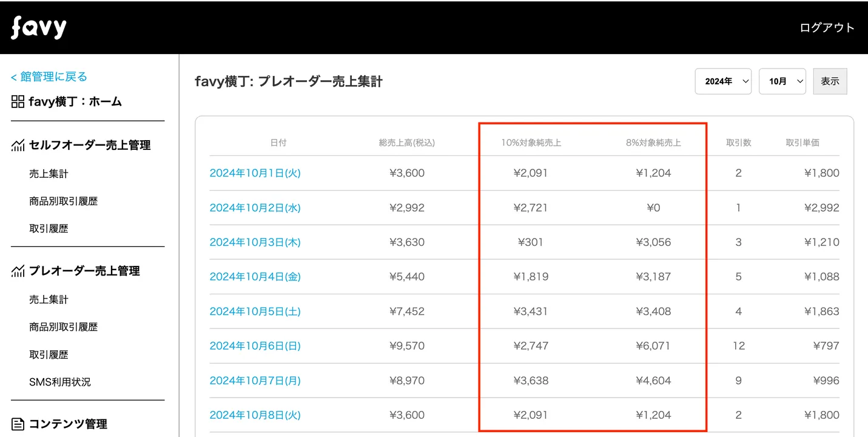
Task: Click the 8%対象純売上 column header
Action: click(654, 143)
